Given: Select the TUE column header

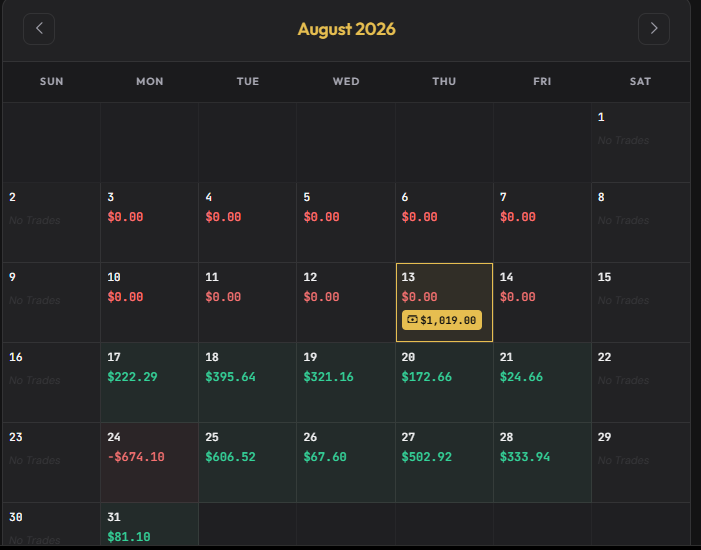Looking at the screenshot, I should coord(248,81).
